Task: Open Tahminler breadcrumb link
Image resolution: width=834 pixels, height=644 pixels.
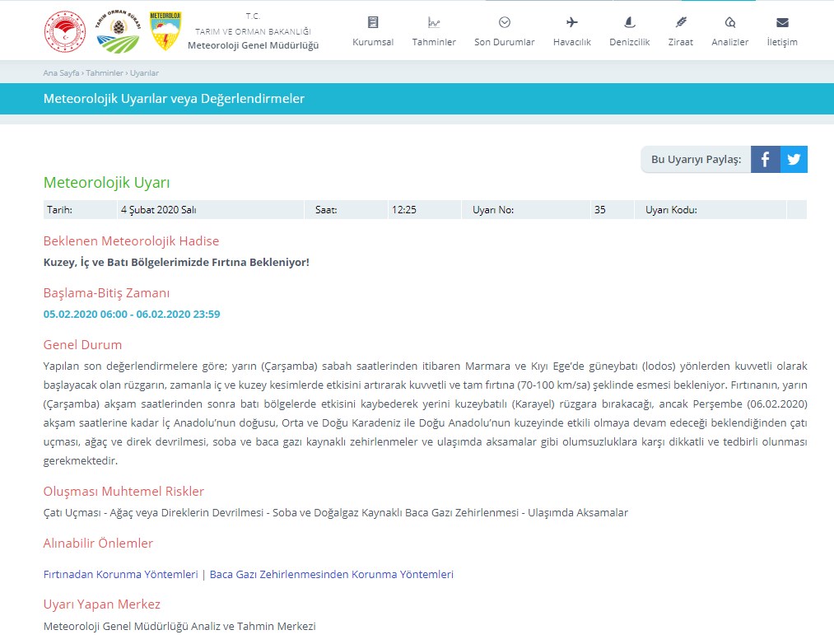Action: 104,73
